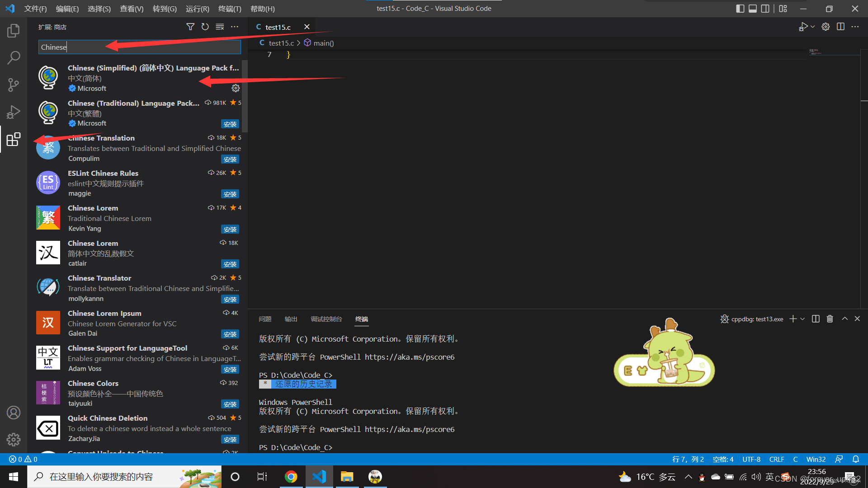The width and height of the screenshot is (868, 488).
Task: Open the 帮助(H) menu
Action: 263,9
